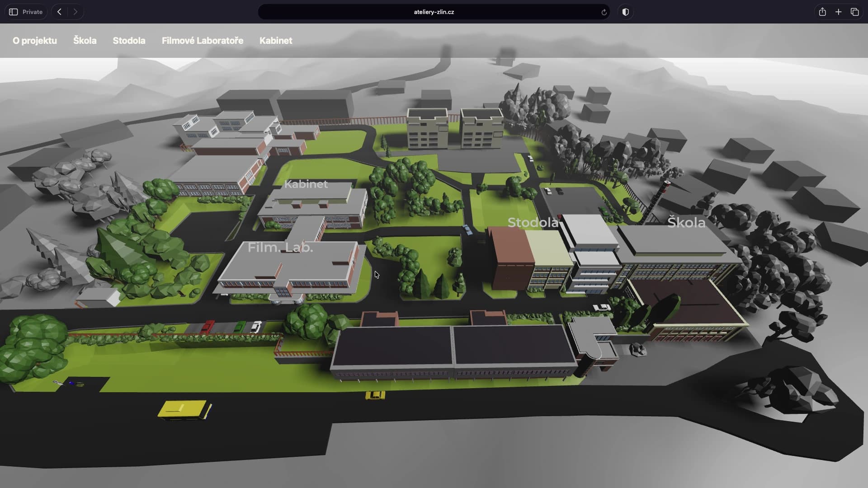
Task: Select the Film. Lab. building label
Action: [x=280, y=248]
